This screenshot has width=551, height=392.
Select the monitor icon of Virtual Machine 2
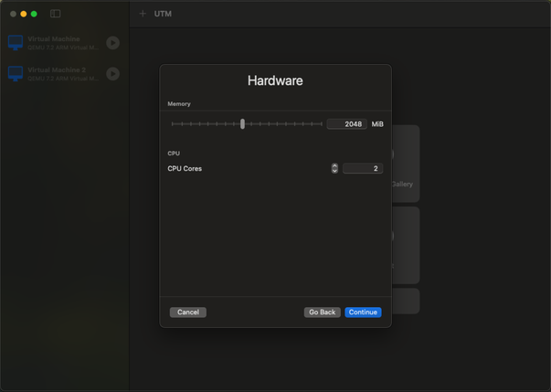coord(16,74)
